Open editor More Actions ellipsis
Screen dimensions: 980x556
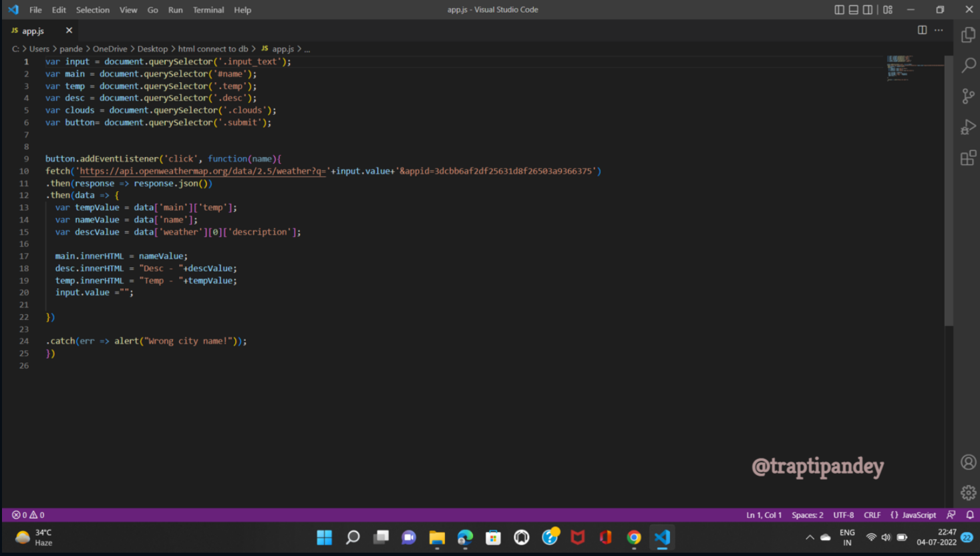click(939, 30)
